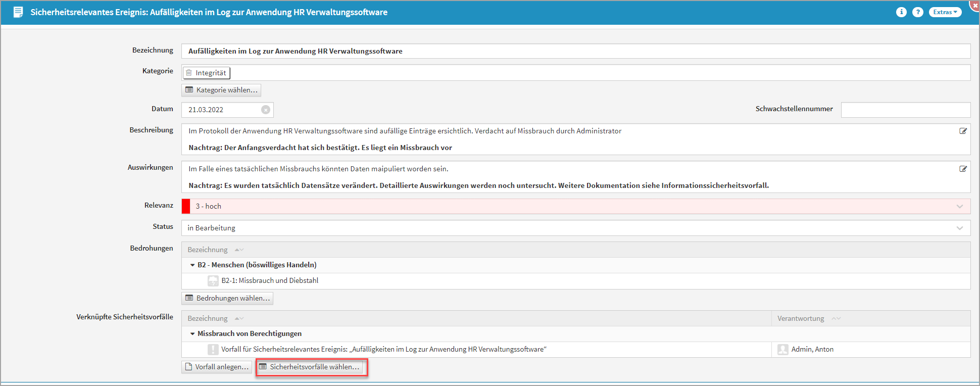Viewport: 980px width, 386px height.
Task: Edit Beschreibung using pencil icon
Action: pos(963,131)
